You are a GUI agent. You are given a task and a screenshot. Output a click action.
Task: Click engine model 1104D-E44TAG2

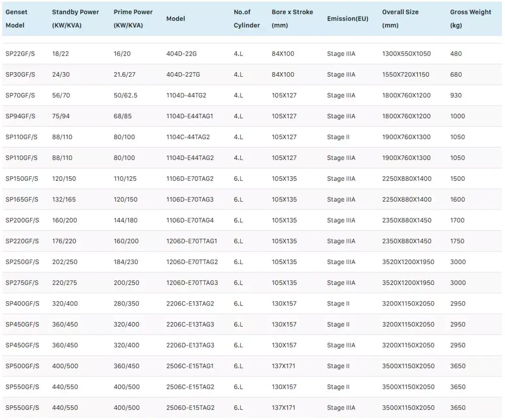190,158
